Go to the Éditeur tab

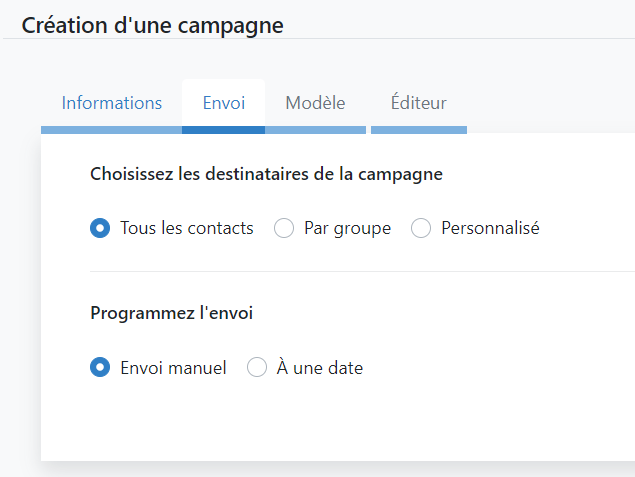pos(419,103)
